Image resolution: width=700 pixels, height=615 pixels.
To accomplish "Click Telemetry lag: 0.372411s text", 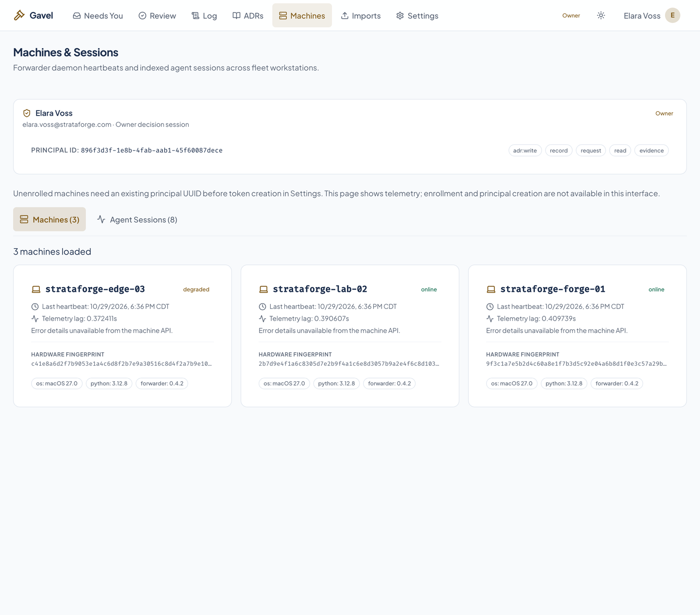I will [79, 319].
